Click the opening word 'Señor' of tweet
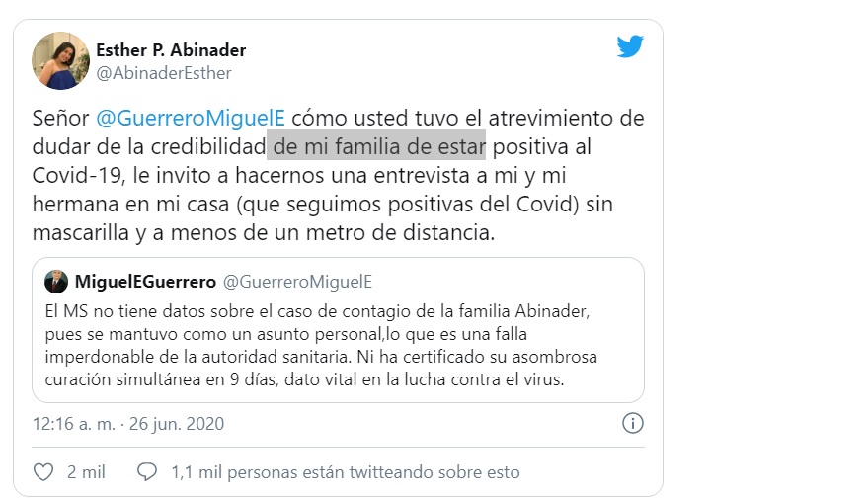 point(60,119)
